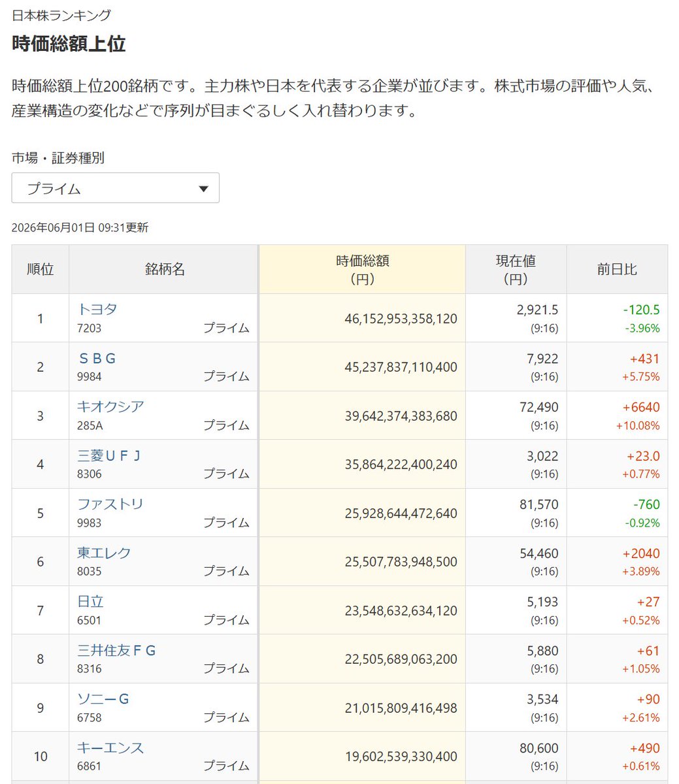679x784 pixels.
Task: Click 三菱UFJ change value +23.0
Action: 643,456
